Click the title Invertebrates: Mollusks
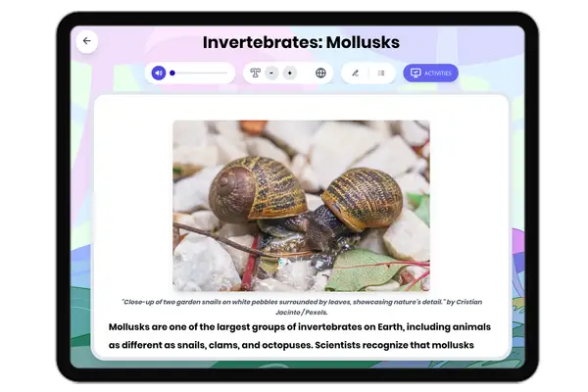The height and width of the screenshot is (392, 588). coord(301,42)
